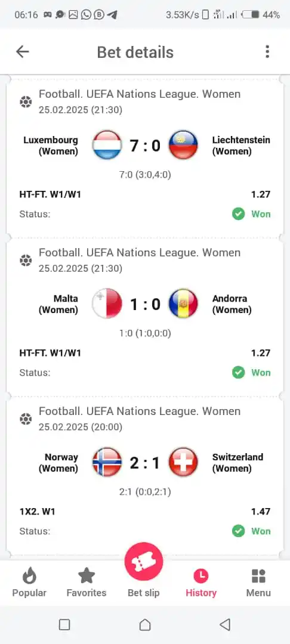Switch to the Favorites tab
Viewport: 290px width, 644px height.
pyautogui.click(x=87, y=583)
